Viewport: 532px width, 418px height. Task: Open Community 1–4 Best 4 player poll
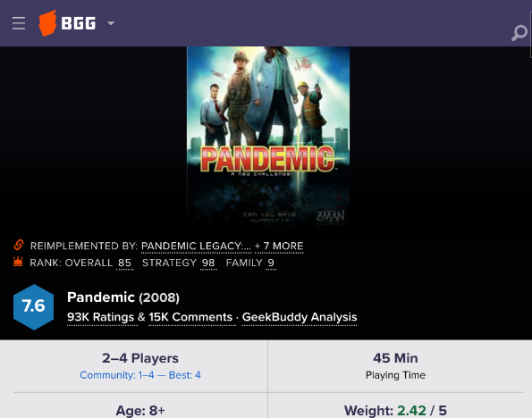140,375
